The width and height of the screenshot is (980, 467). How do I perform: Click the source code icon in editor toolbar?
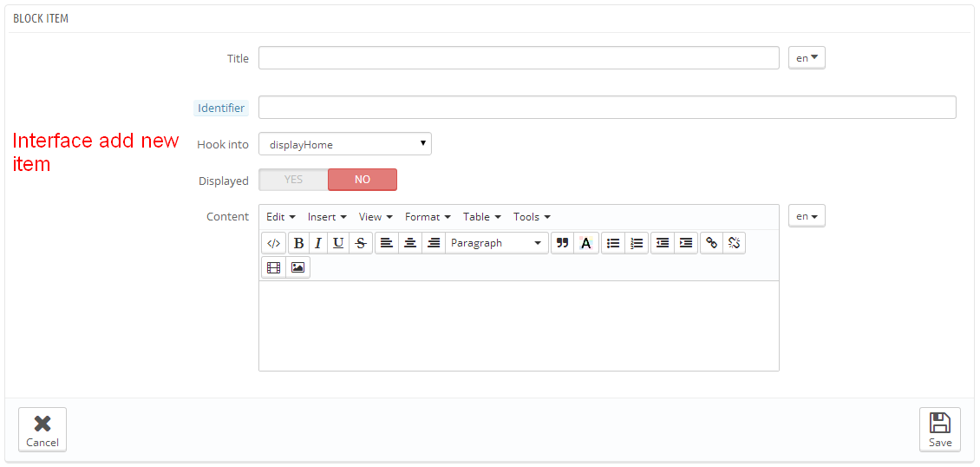pos(273,243)
